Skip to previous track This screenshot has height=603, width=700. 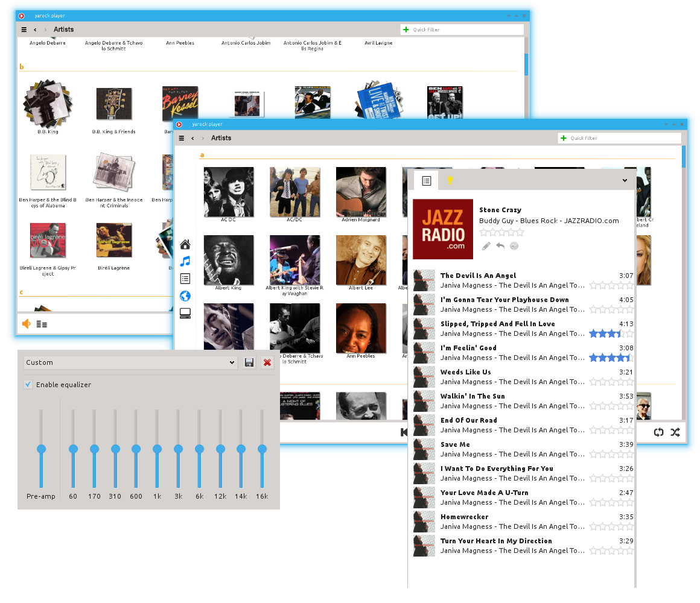tap(404, 432)
